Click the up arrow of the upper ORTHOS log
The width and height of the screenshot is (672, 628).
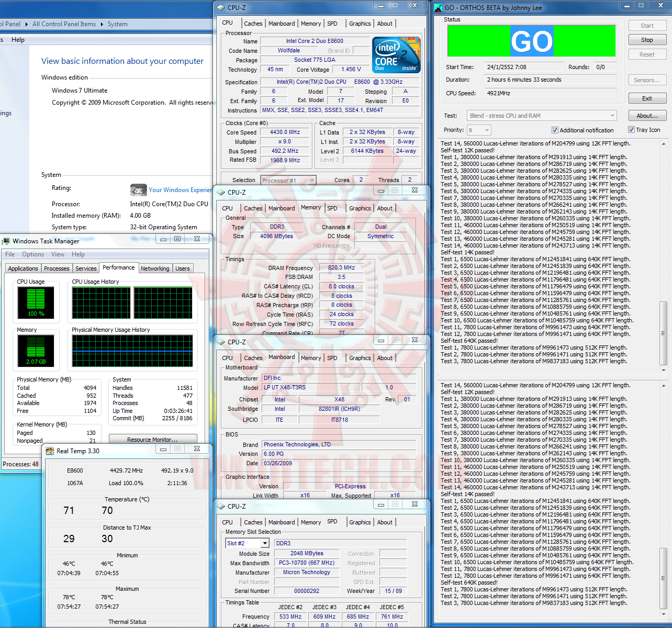click(x=663, y=143)
